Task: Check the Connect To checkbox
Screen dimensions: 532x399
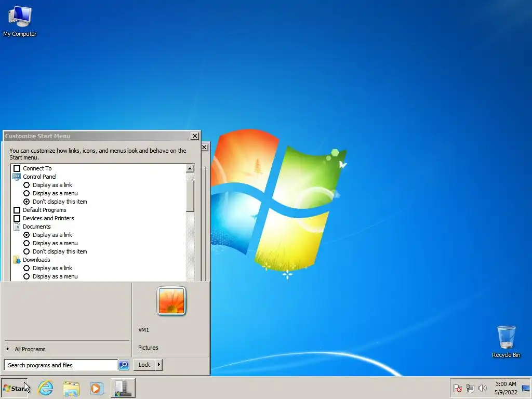Action: pos(17,168)
